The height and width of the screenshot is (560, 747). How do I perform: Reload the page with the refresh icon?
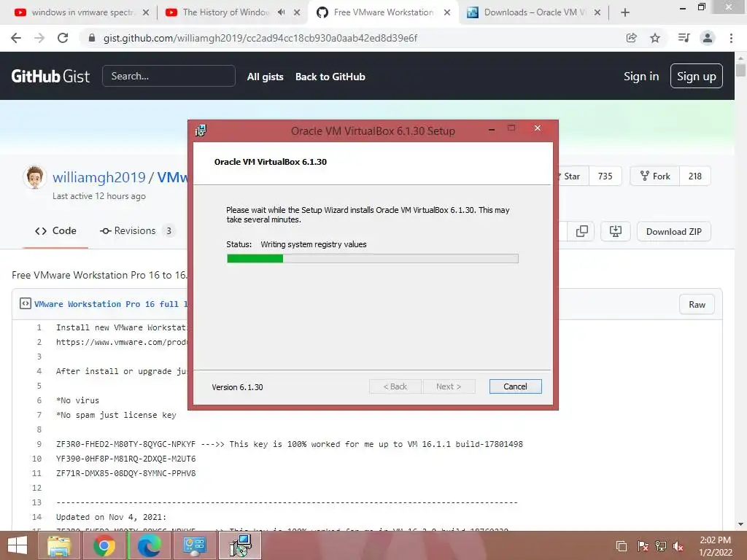point(63,38)
